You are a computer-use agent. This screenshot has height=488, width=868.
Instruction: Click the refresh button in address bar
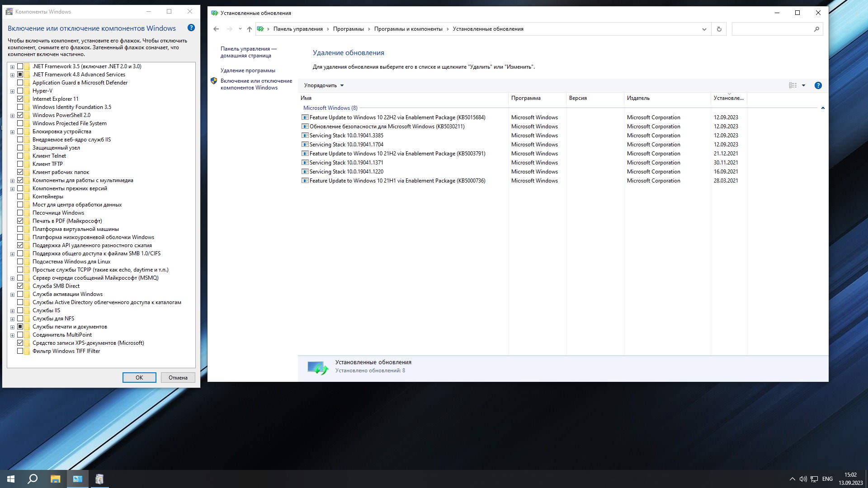tap(719, 29)
